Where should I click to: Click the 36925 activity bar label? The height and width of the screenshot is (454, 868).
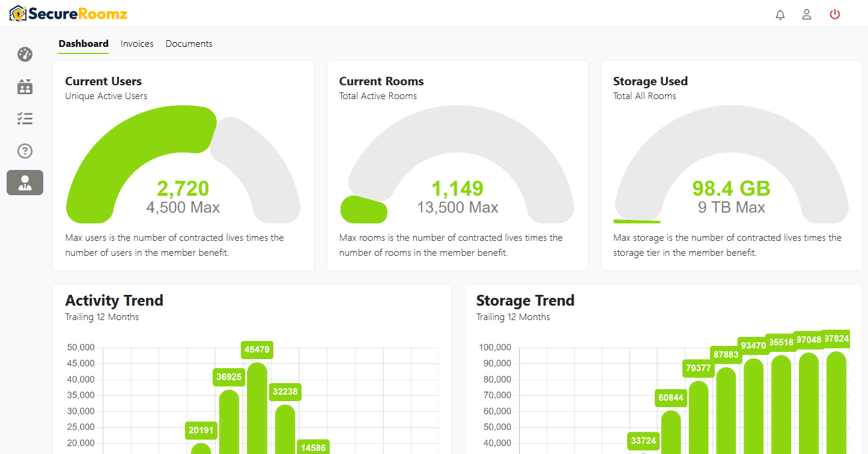tap(229, 377)
